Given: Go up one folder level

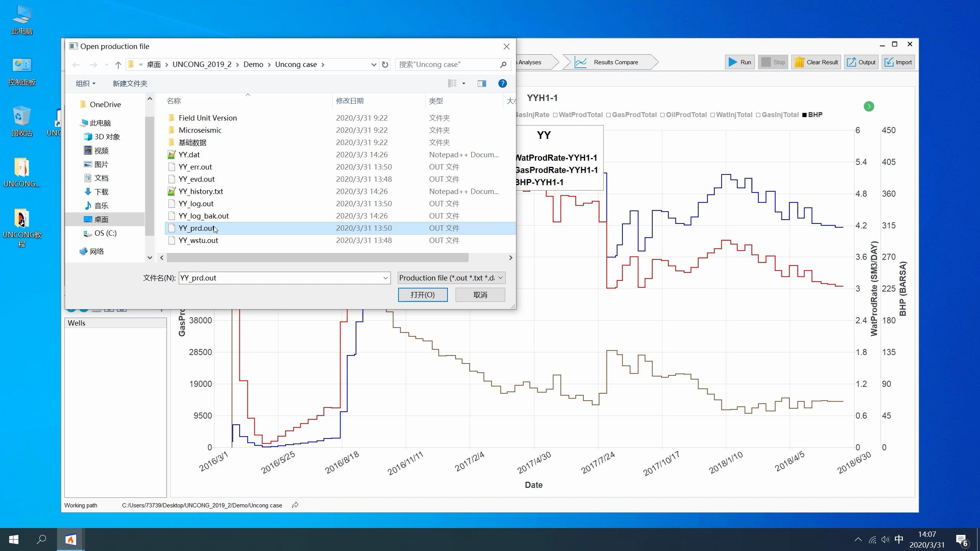Looking at the screenshot, I should [118, 65].
